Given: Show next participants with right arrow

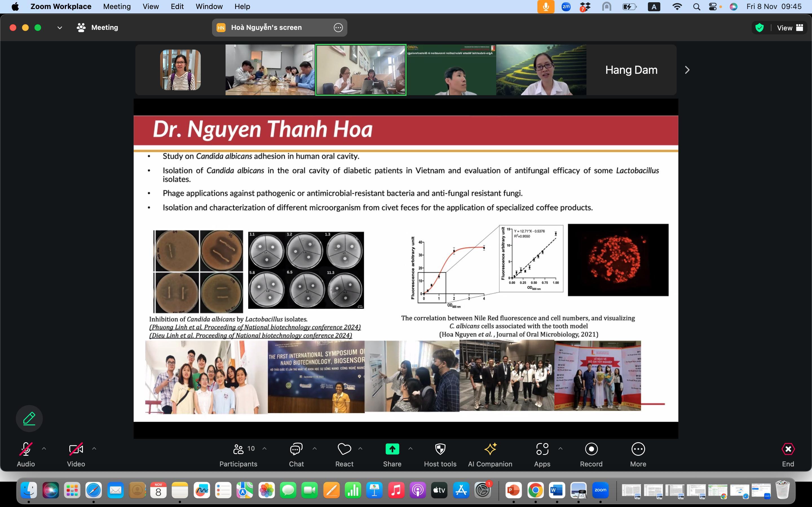Looking at the screenshot, I should [687, 70].
